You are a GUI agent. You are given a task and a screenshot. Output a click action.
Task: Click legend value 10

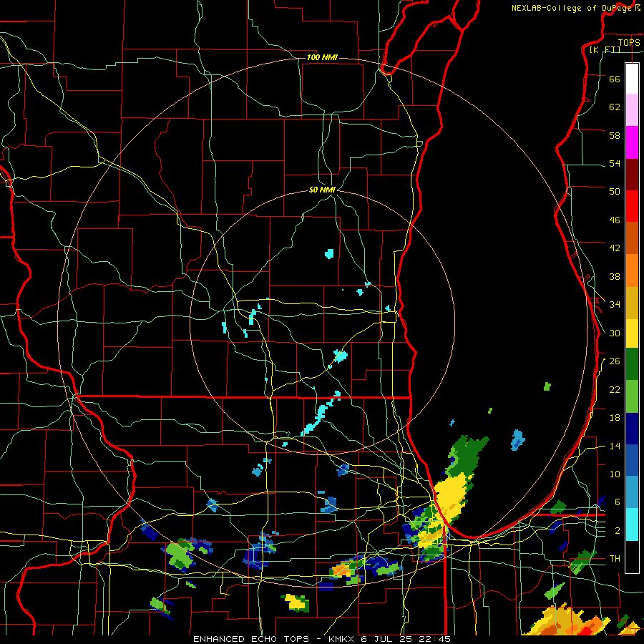click(615, 474)
